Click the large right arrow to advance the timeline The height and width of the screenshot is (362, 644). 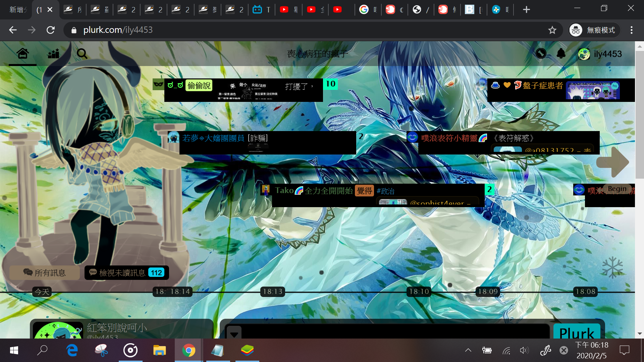612,162
